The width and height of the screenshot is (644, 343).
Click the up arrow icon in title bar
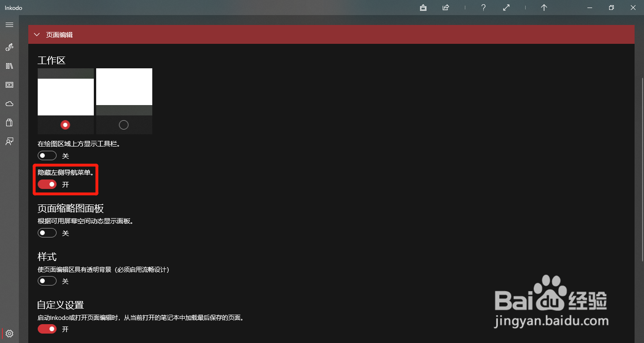click(x=544, y=8)
